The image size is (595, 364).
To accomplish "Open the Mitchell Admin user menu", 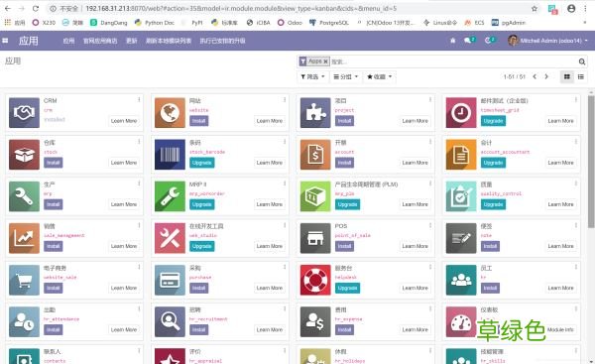I will click(x=548, y=41).
